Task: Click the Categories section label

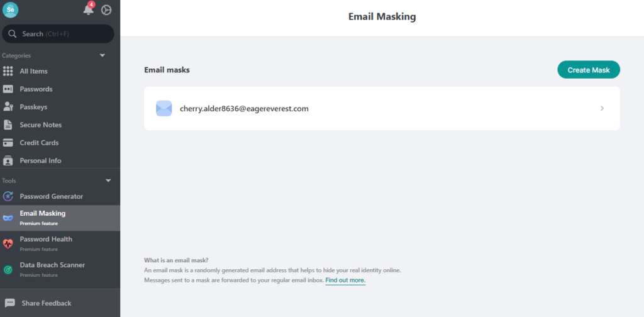Action: pos(16,55)
